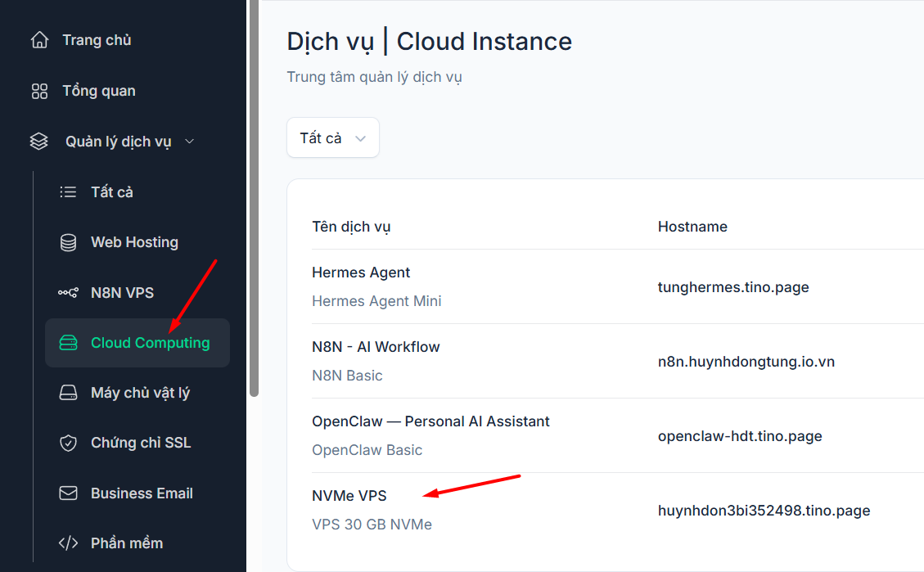Viewport: 924px width, 572px height.
Task: Click the grid icon beside Tổng quan
Action: click(x=39, y=92)
